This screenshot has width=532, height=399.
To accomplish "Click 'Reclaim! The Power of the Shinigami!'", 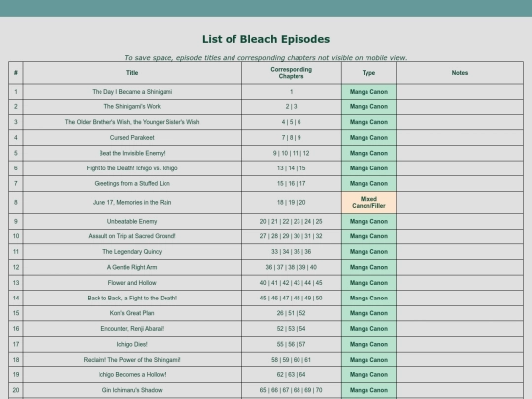I will pyautogui.click(x=132, y=360).
